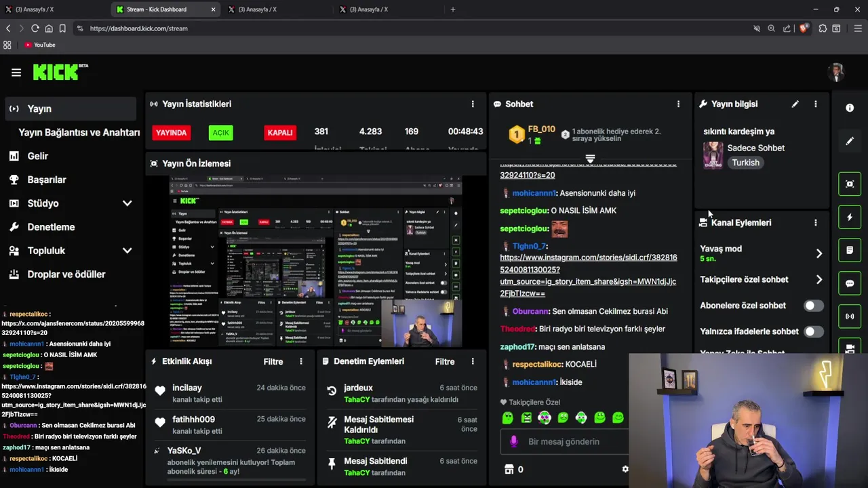Open Yavaş mod options arrow
Screen dimensions: 868x488
tap(819, 253)
